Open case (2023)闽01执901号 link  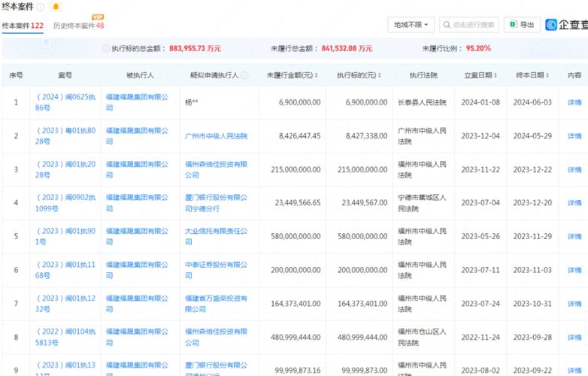[65, 237]
